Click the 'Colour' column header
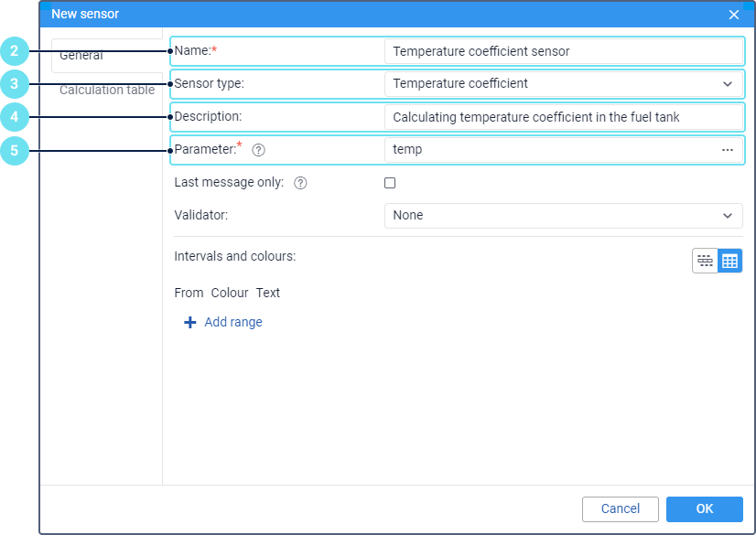Viewport: 756px width, 535px height. tap(230, 293)
